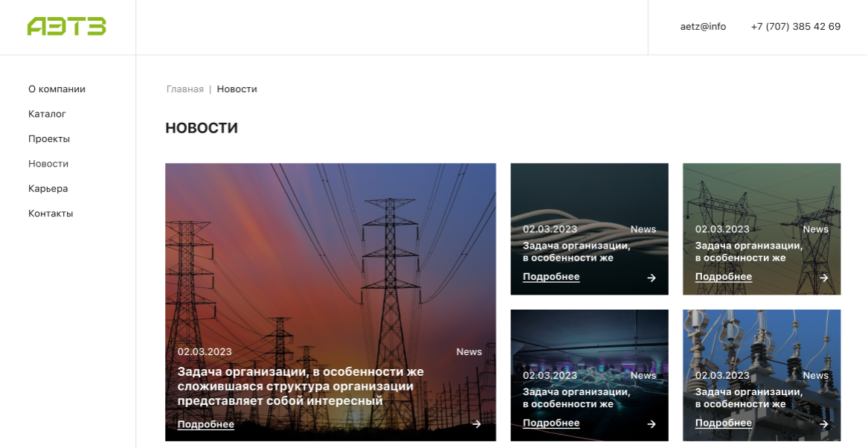Open the Карьера page
Image resolution: width=868 pixels, height=448 pixels.
point(48,189)
